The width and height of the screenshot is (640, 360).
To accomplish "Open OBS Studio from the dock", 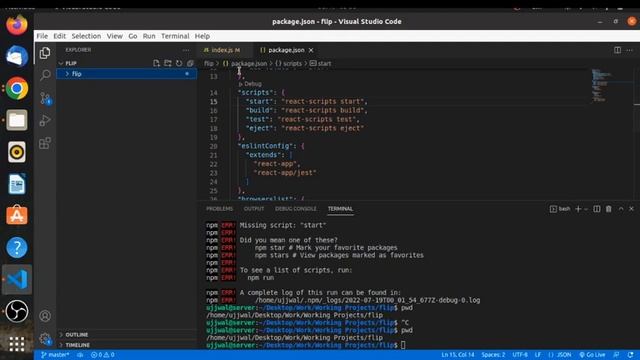I will point(17,311).
